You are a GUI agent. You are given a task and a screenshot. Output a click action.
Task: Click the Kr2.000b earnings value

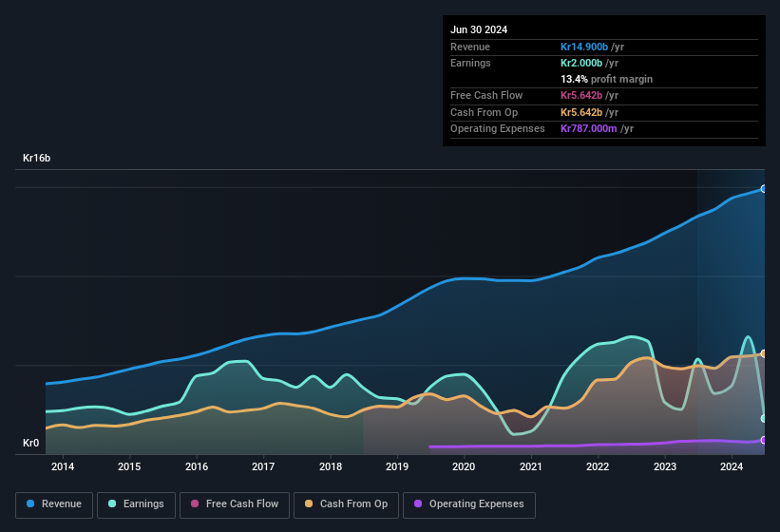click(581, 63)
